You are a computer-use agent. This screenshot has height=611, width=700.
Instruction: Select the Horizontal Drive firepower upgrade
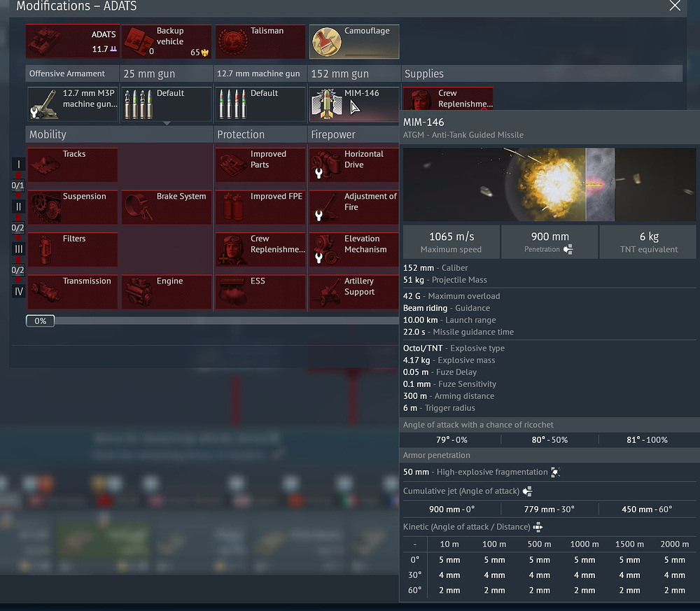353,164
